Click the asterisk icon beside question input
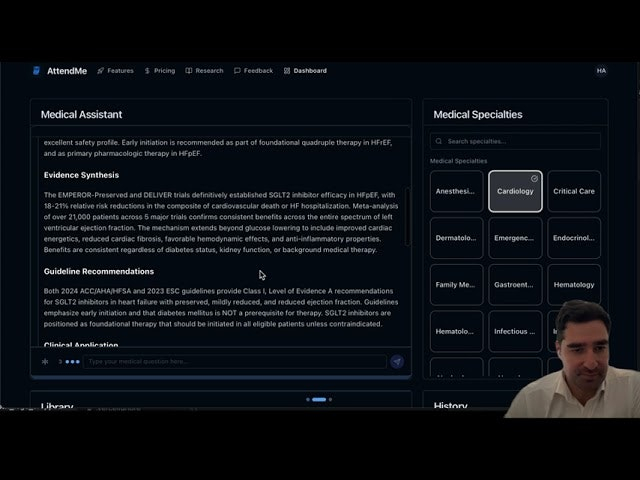The width and height of the screenshot is (640, 480). (45, 362)
